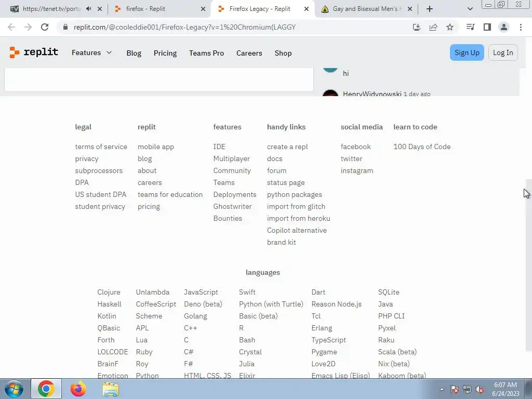Click the share page icon
The height and width of the screenshot is (399, 532).
(433, 27)
